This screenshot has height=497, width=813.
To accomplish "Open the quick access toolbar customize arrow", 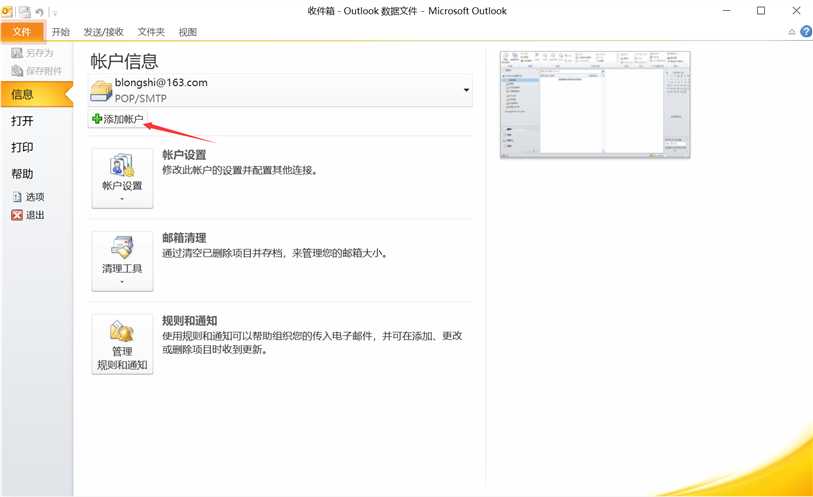I will pos(54,12).
